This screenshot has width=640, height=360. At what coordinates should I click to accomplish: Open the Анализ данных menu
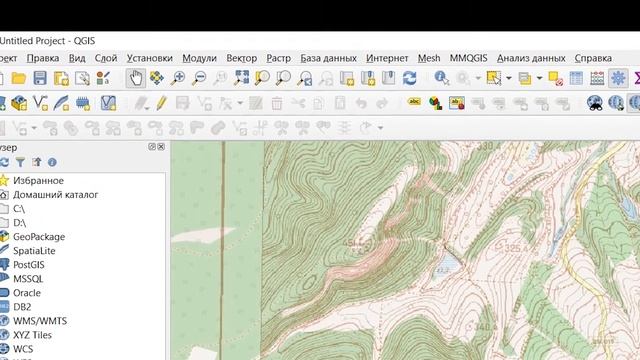531,58
